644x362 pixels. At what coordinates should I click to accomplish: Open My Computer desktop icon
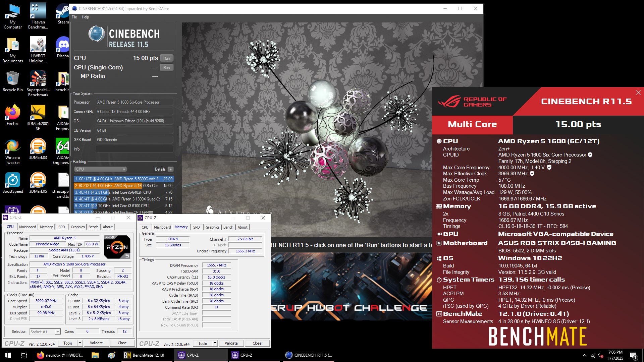pyautogui.click(x=13, y=16)
